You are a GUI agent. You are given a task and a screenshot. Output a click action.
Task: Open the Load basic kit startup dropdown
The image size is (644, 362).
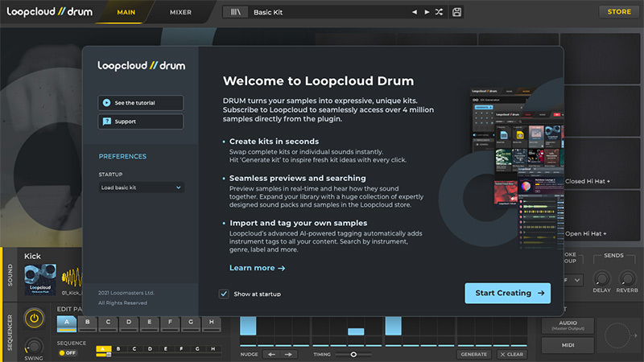click(x=142, y=187)
